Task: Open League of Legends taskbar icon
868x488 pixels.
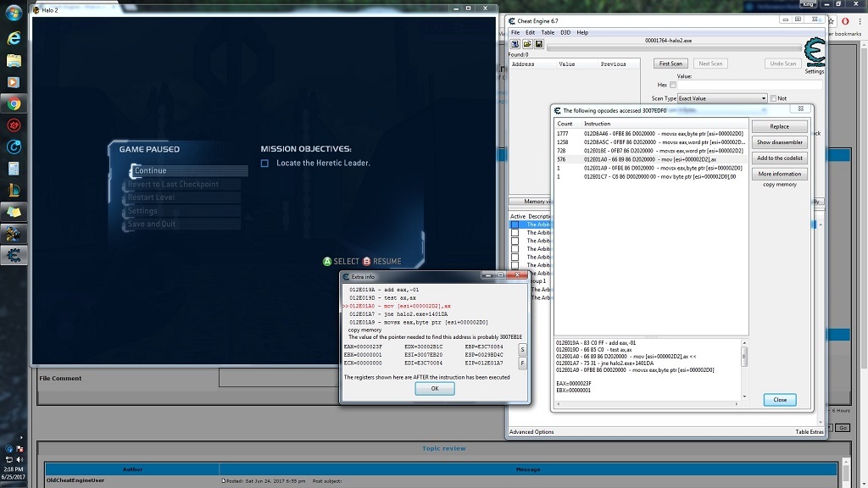Action: pos(14,190)
